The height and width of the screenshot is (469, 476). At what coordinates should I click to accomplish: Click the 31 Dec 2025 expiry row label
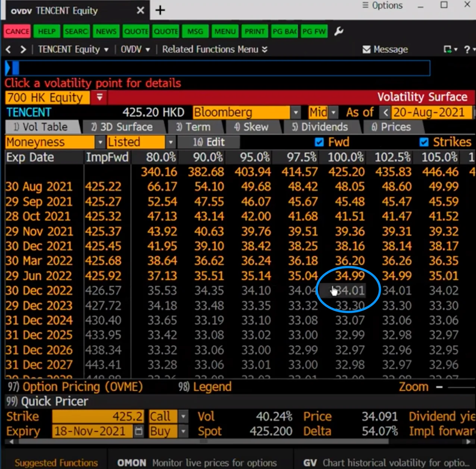click(x=39, y=335)
